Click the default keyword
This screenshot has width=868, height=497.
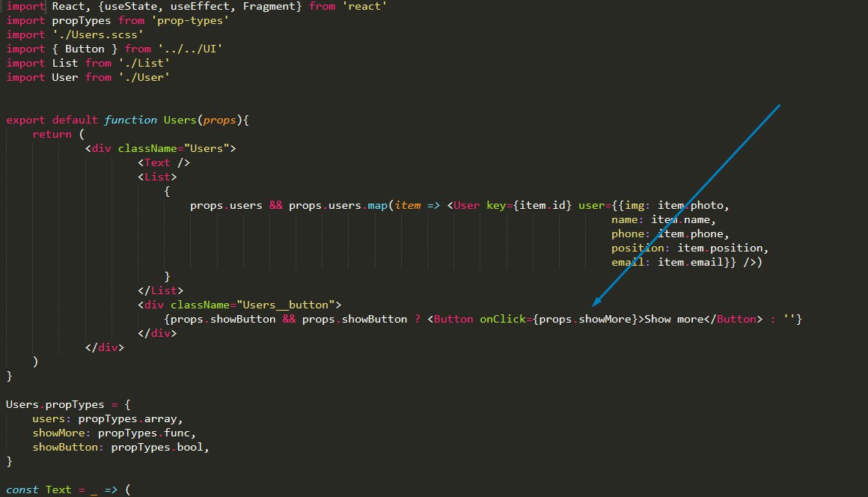[75, 120]
